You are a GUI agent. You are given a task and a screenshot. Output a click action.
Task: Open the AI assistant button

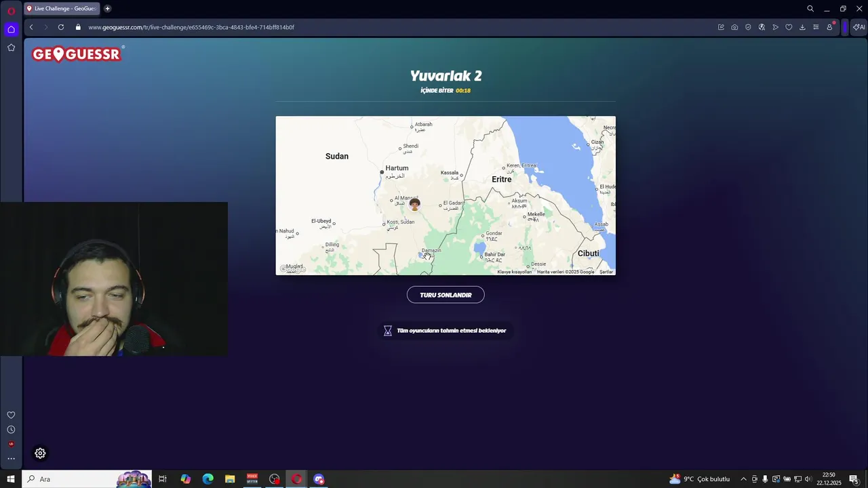[x=859, y=27]
